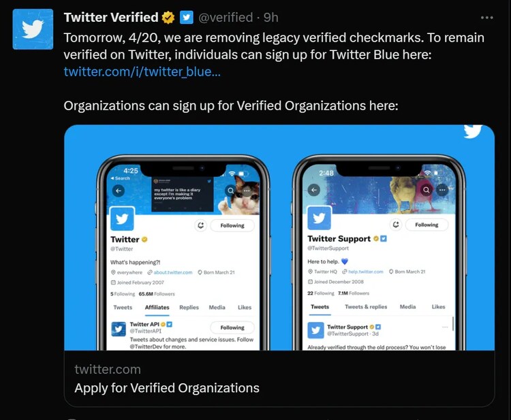Viewport: 511px width, 420px height.
Task: Toggle the Following button beside Twitter API
Action: [232, 327]
